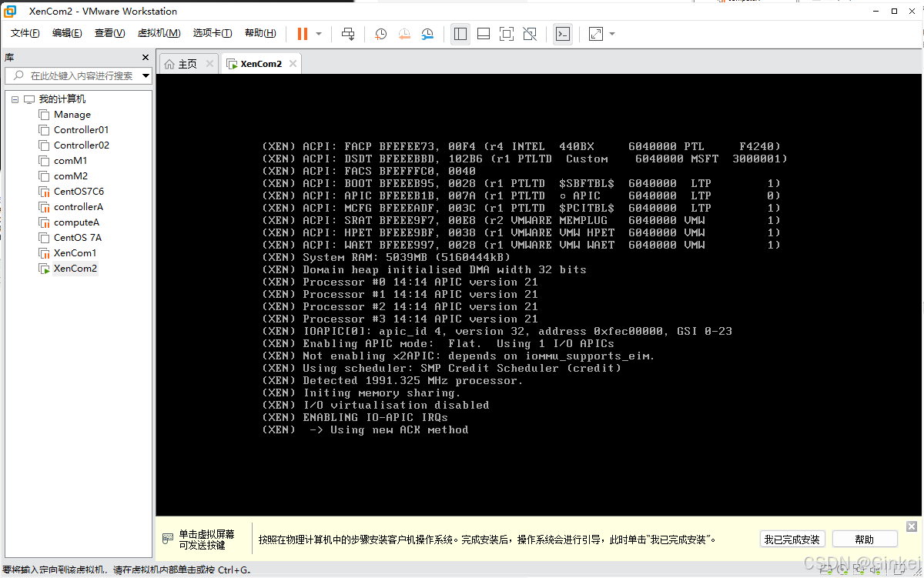The width and height of the screenshot is (924, 578).
Task: Toggle the thumbnail bar view
Action: (484, 34)
